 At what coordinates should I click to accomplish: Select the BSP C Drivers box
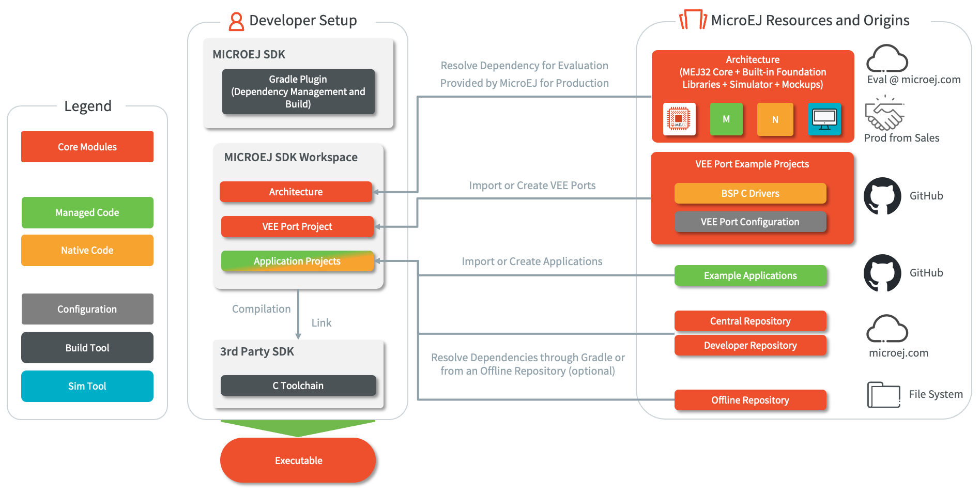click(751, 193)
